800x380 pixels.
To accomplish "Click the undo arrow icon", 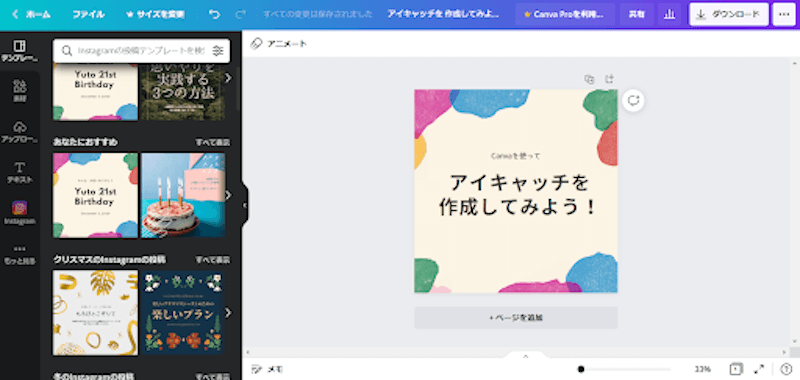I will pyautogui.click(x=215, y=14).
